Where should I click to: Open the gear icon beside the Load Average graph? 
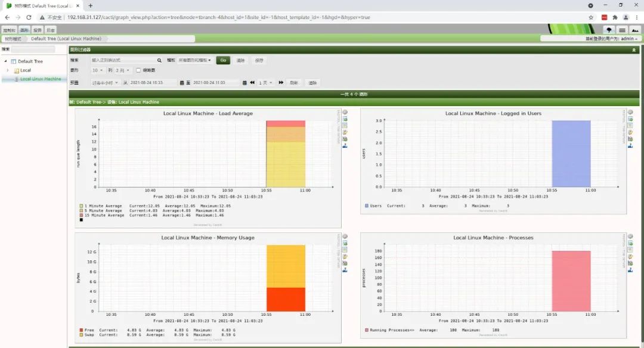345,112
